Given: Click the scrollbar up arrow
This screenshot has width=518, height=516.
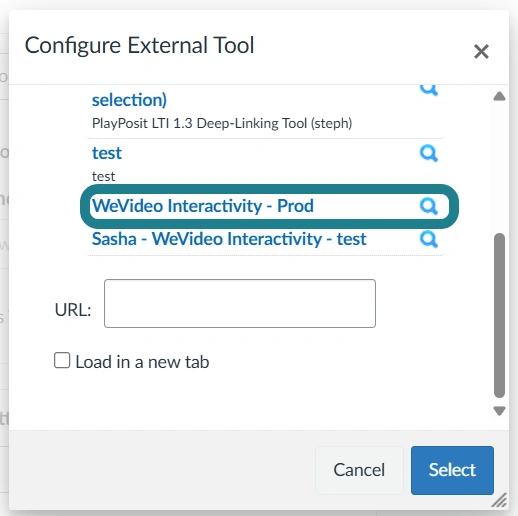Looking at the screenshot, I should point(499,96).
